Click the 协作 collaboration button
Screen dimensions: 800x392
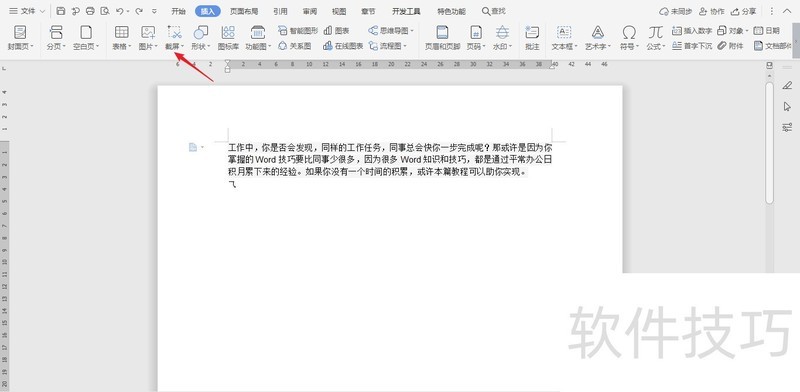711,11
